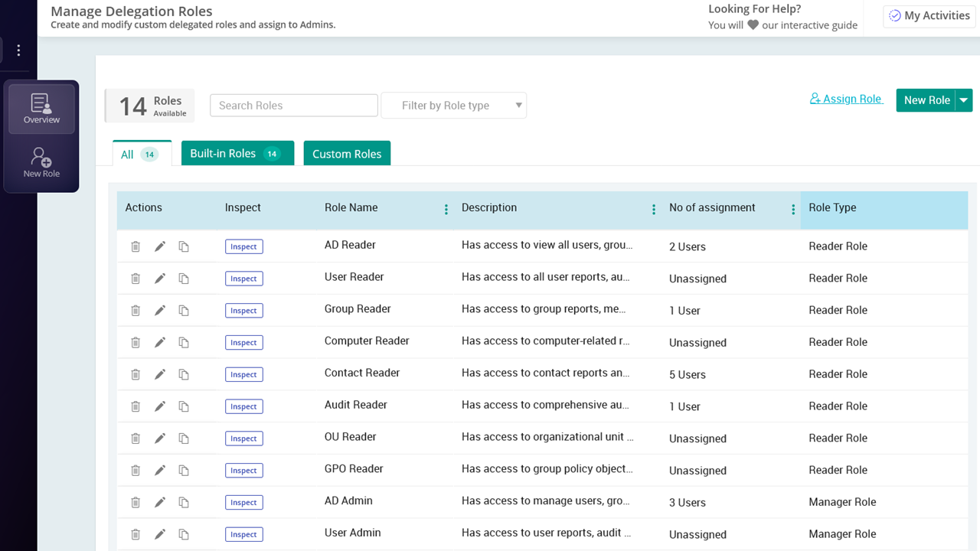Copy the Group Reader role using duplicate icon
The width and height of the screenshot is (980, 551).
[184, 310]
